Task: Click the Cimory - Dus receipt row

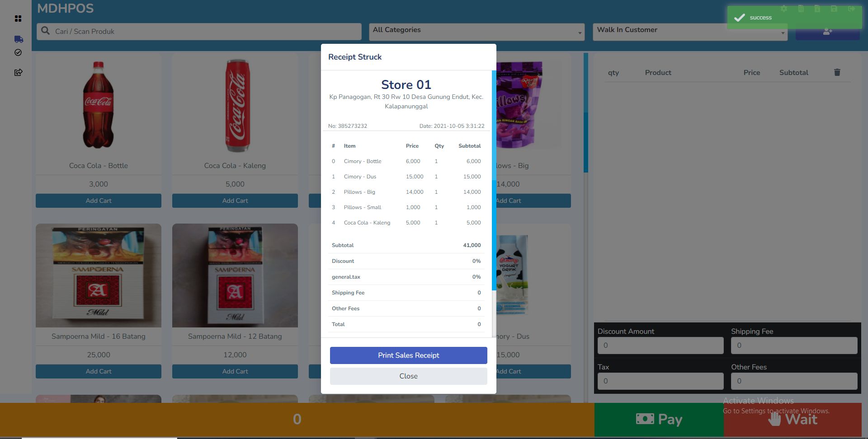Action: point(406,177)
